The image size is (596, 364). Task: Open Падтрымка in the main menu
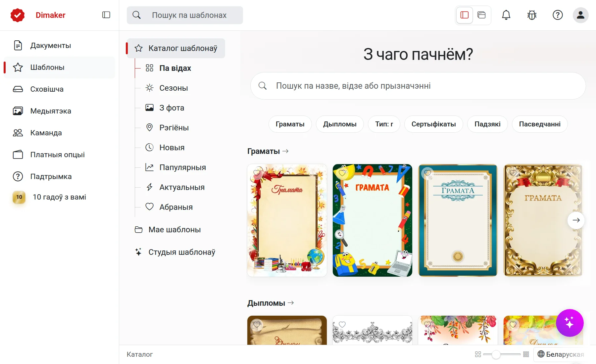click(x=59, y=176)
